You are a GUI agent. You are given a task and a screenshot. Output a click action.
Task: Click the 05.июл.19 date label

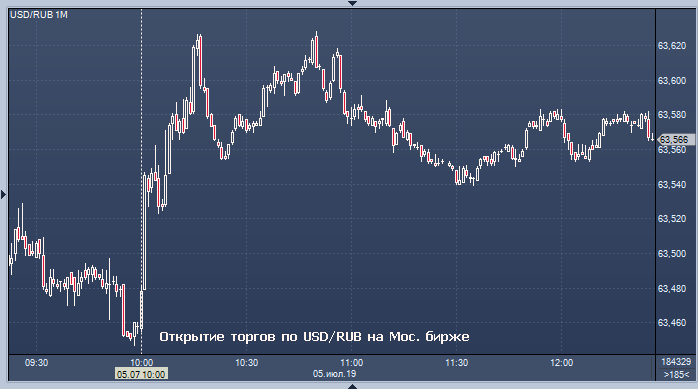pos(334,374)
